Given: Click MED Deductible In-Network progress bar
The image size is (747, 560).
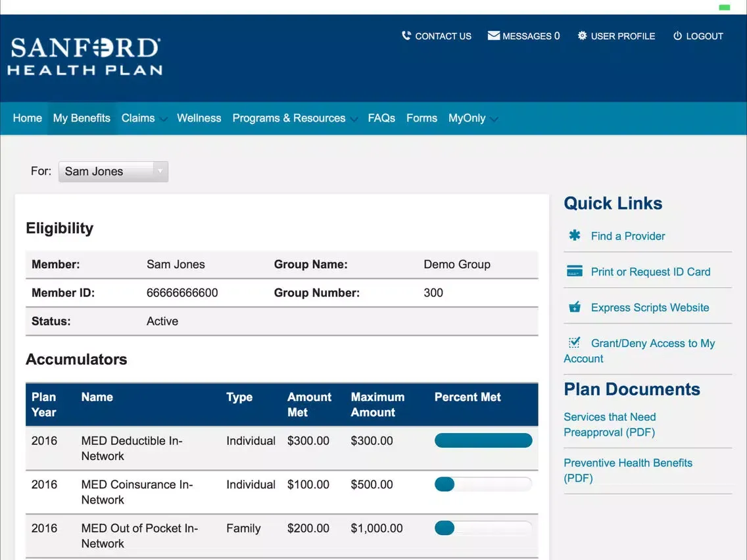Looking at the screenshot, I should (483, 440).
